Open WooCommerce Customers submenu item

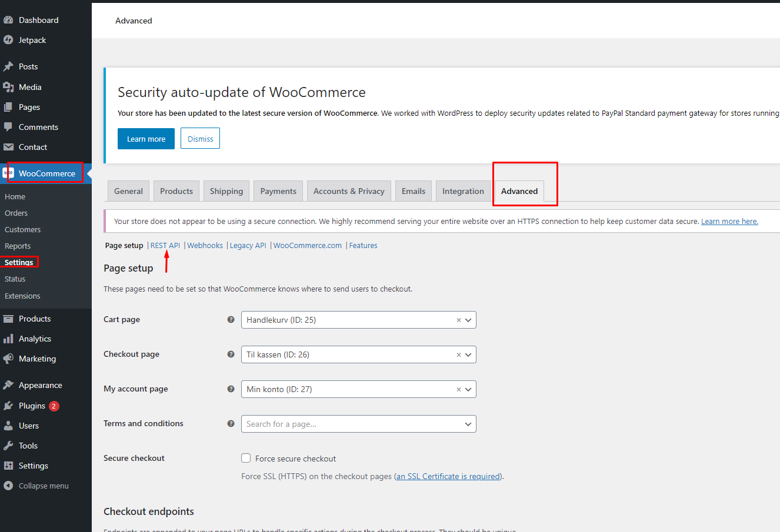click(22, 230)
